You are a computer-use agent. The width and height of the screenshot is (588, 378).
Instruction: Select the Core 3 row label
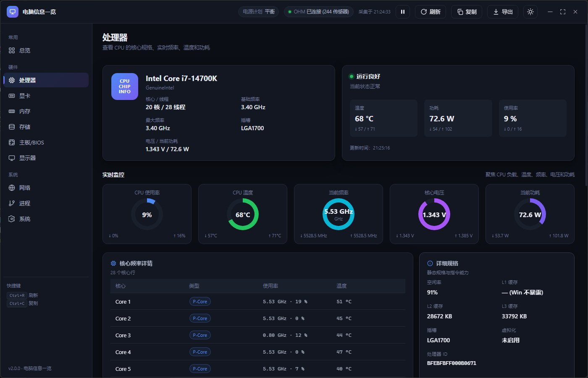tap(123, 335)
